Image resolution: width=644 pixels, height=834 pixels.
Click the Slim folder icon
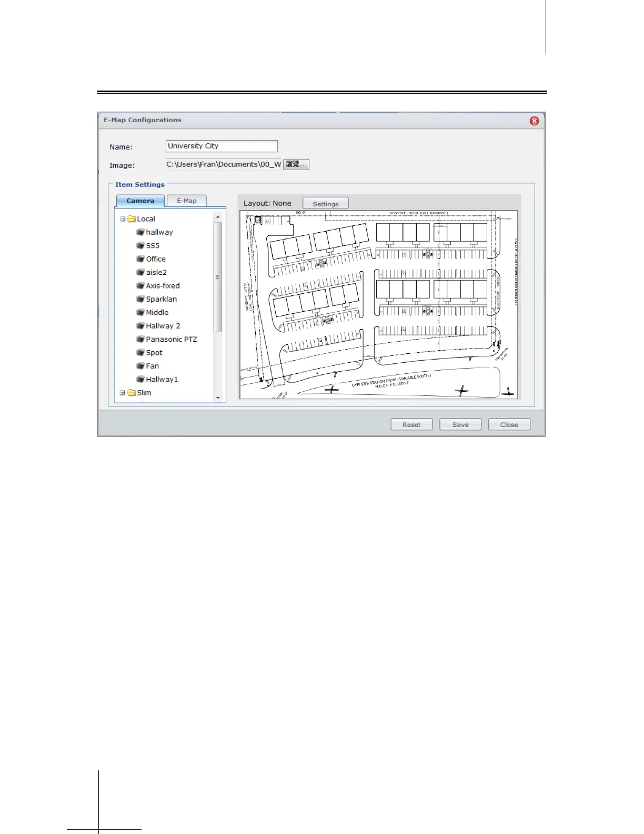coord(132,393)
